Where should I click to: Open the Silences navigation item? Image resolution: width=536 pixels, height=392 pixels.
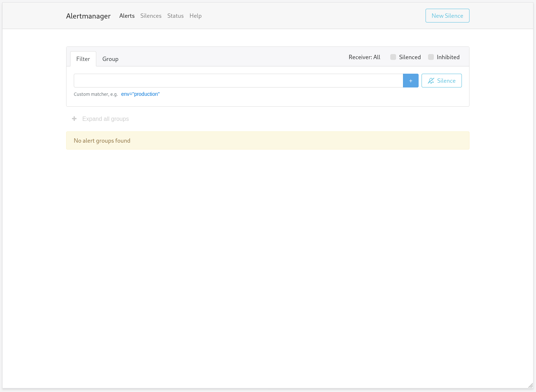coord(151,16)
